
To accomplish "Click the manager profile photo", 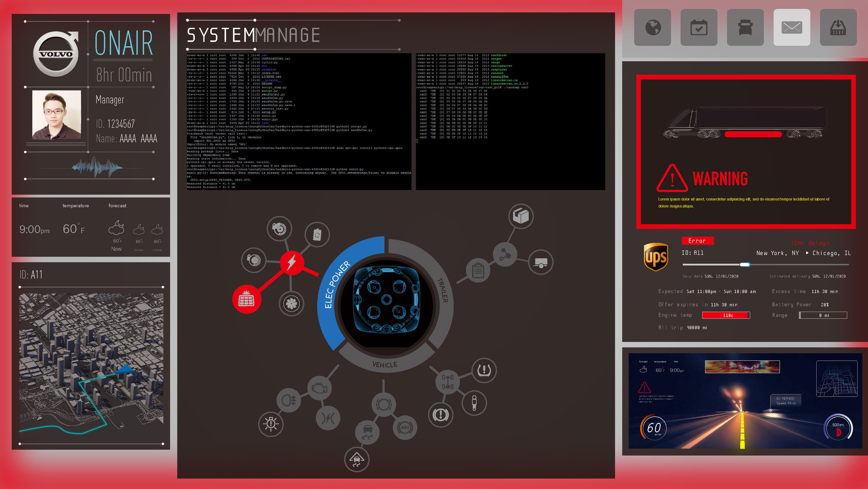I will [x=57, y=115].
